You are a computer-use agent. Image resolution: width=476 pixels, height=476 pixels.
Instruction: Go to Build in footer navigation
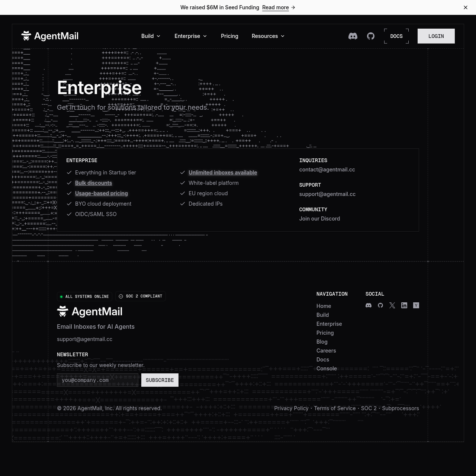pyautogui.click(x=322, y=315)
